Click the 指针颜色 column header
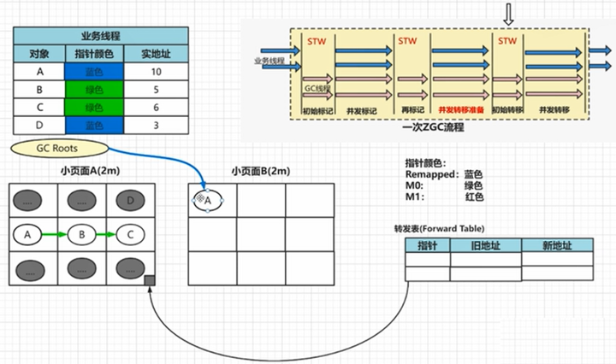This screenshot has width=616, height=364. 94,54
